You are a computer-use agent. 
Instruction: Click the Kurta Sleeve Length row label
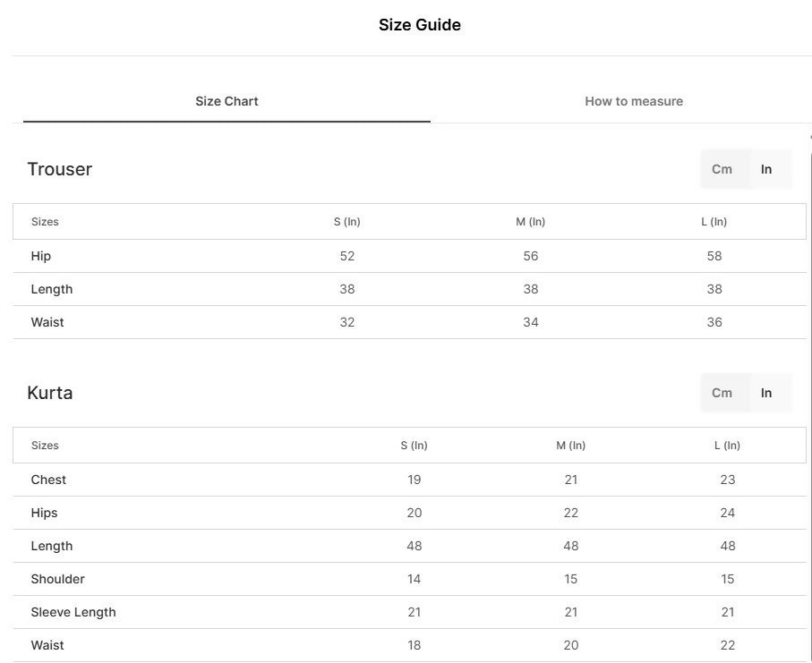[73, 612]
